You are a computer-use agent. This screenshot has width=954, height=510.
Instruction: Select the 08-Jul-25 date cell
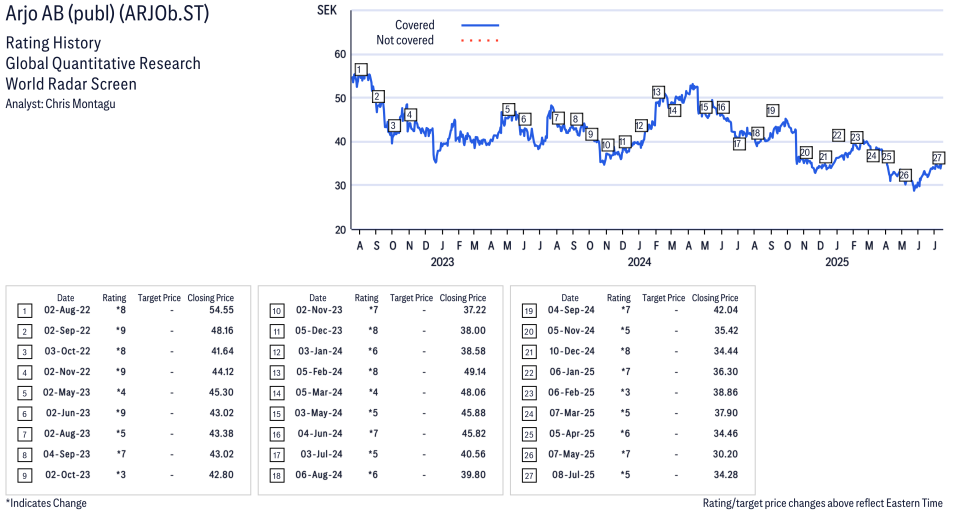pos(573,475)
